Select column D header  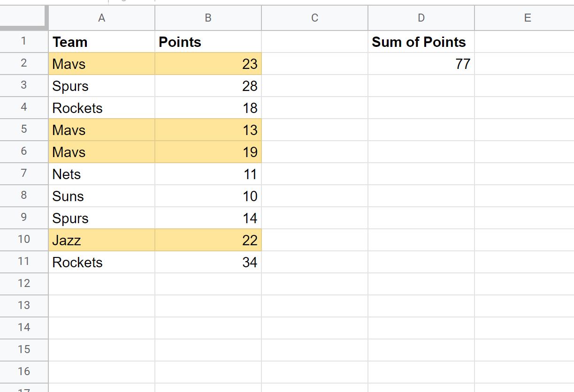pos(421,18)
